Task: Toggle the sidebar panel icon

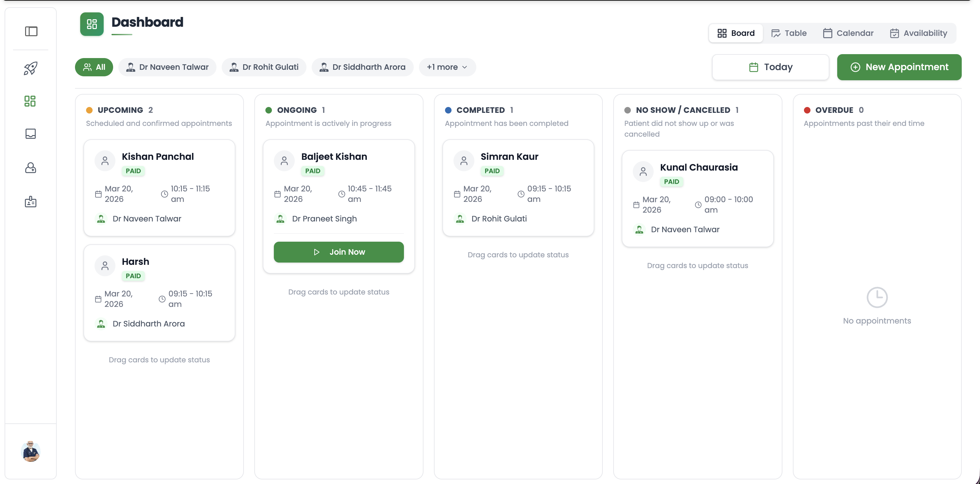Action: pyautogui.click(x=31, y=31)
